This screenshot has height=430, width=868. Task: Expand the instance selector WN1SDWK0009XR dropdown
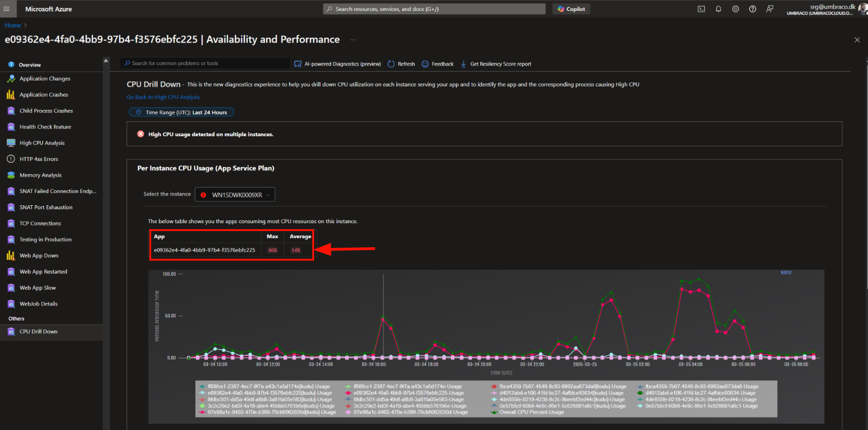click(235, 195)
